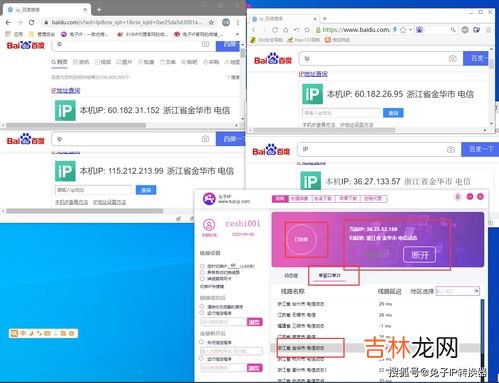Screen dimensions: 499x383
Task: Select the first radio option with the 60 field
Action: [x=202, y=266]
